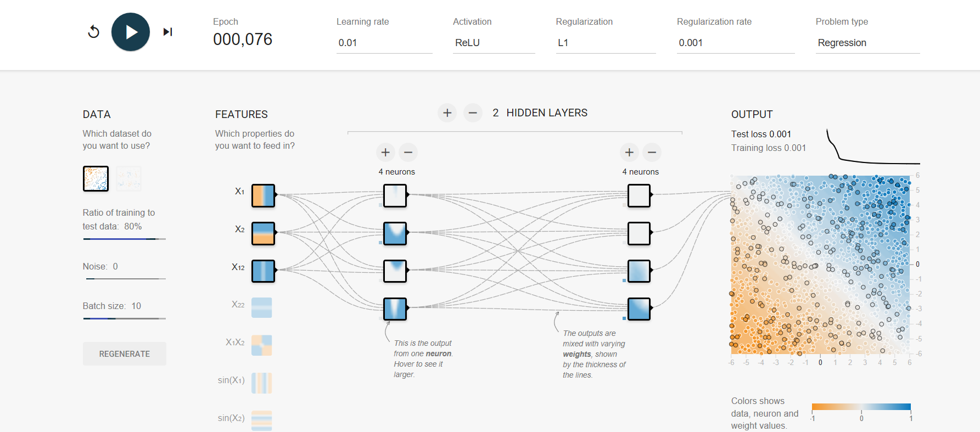Open the Problem type dropdown
The image size is (980, 432).
868,43
